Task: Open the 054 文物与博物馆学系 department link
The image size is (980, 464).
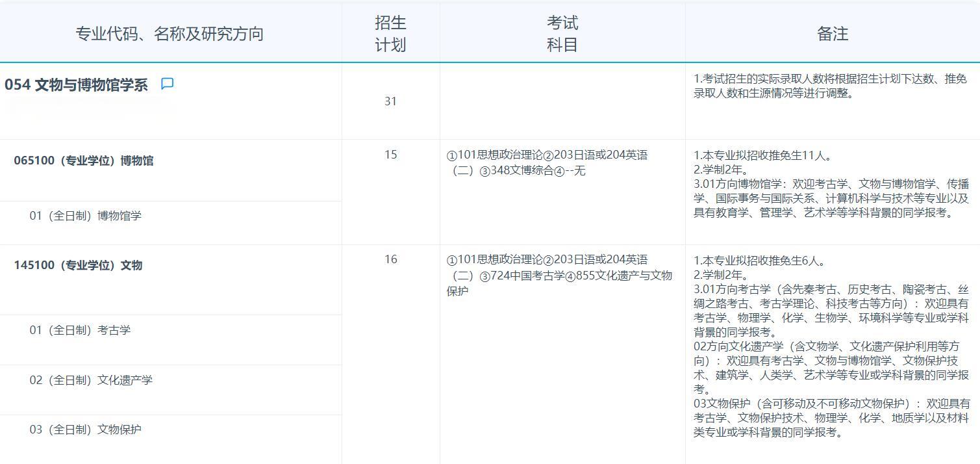Action: (x=76, y=84)
